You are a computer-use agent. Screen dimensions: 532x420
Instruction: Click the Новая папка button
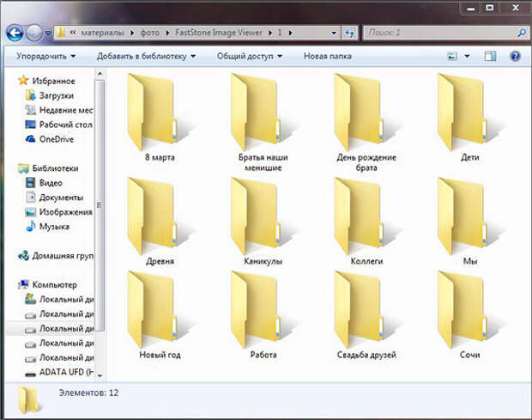(328, 56)
